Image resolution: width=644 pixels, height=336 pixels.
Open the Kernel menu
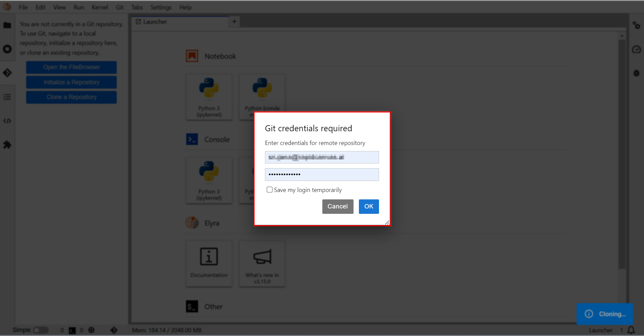coord(100,7)
